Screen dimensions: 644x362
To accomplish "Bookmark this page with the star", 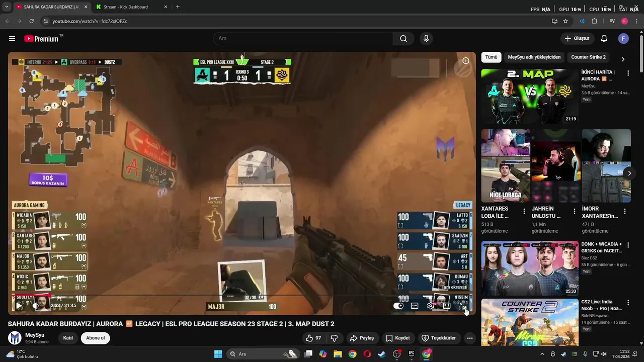I will (566, 21).
